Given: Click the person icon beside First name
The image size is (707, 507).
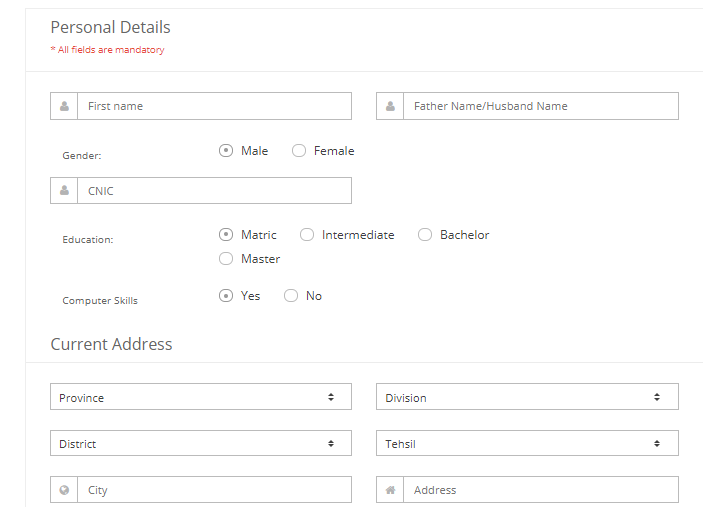Looking at the screenshot, I should click(64, 106).
